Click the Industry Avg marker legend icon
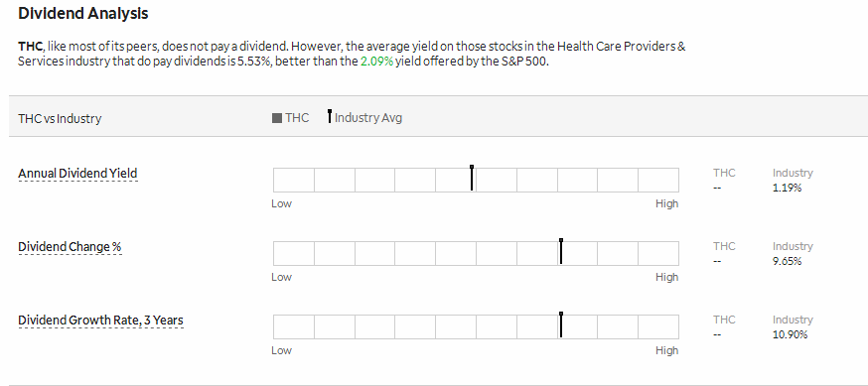Viewport: 868px width, 386px height. 330,116
